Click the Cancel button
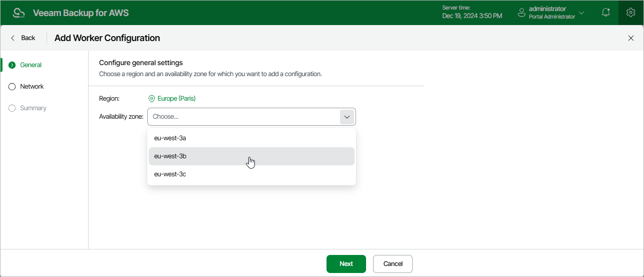The width and height of the screenshot is (644, 277). [393, 264]
